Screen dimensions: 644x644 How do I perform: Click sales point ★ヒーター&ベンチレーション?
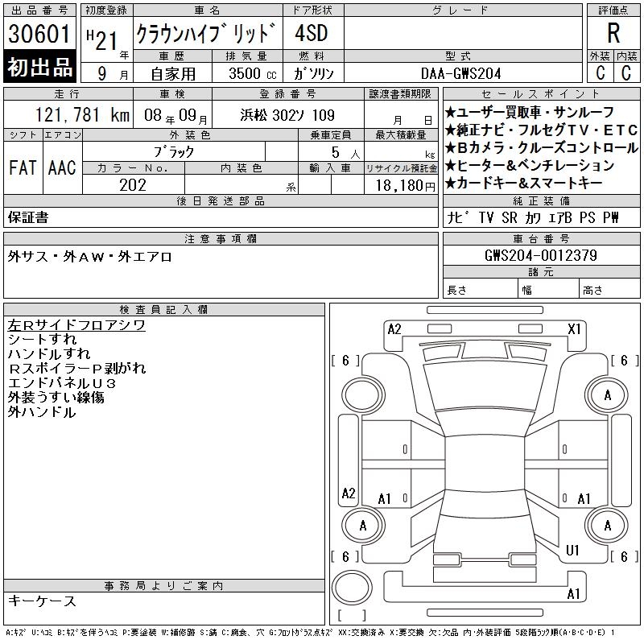[530, 166]
